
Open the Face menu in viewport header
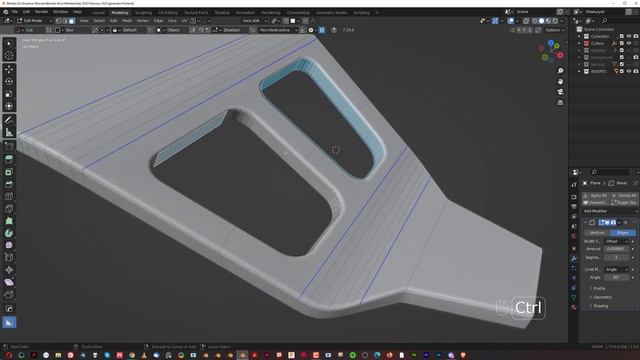coord(172,21)
